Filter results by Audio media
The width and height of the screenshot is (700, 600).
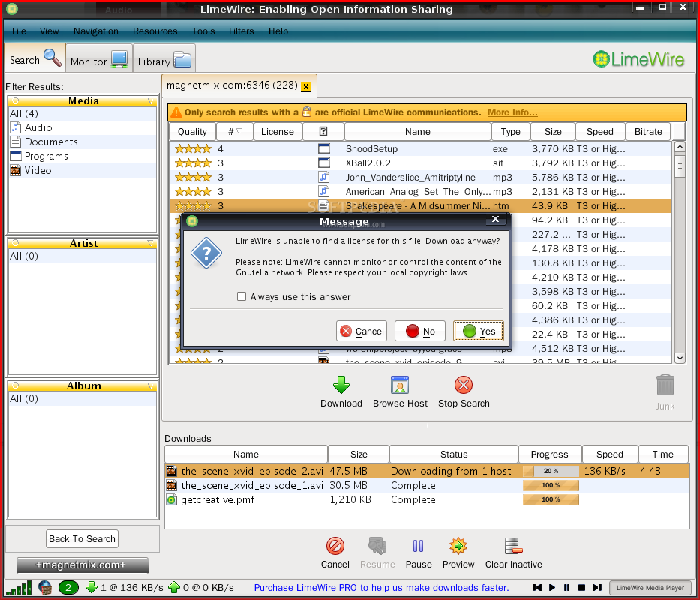point(82,127)
